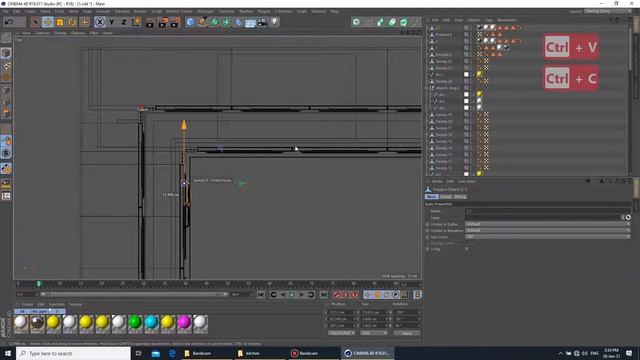The height and width of the screenshot is (360, 640).
Task: Open the Simulate menu
Action: 122,11
